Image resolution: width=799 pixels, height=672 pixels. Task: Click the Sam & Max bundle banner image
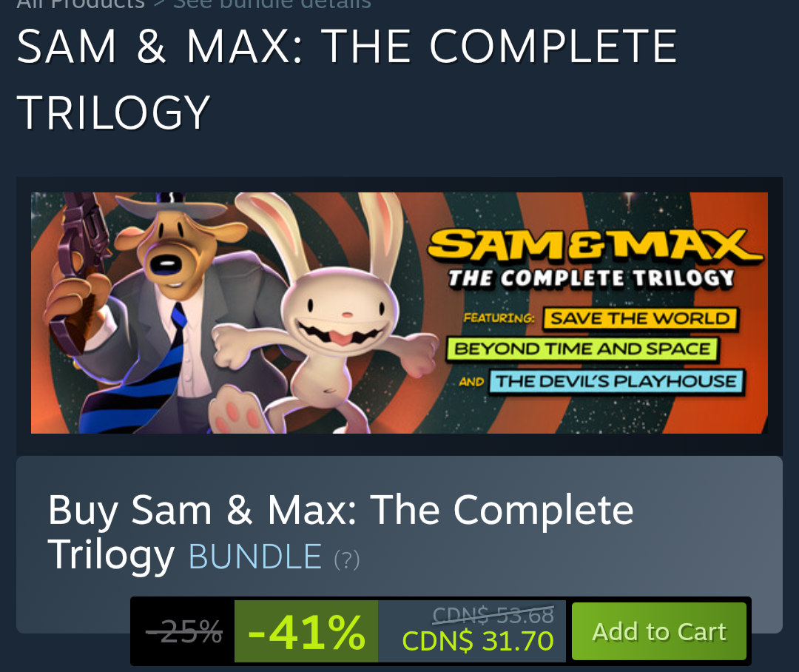[399, 313]
